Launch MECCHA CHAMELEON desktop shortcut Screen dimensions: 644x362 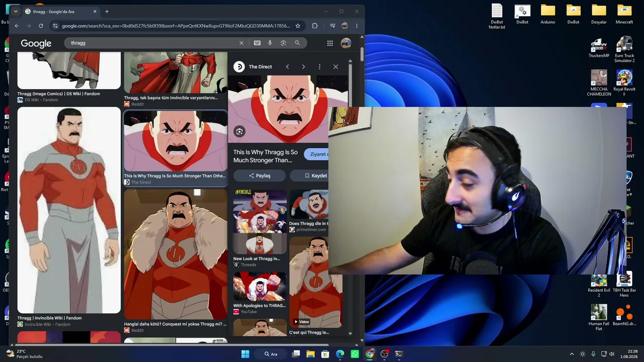click(599, 83)
